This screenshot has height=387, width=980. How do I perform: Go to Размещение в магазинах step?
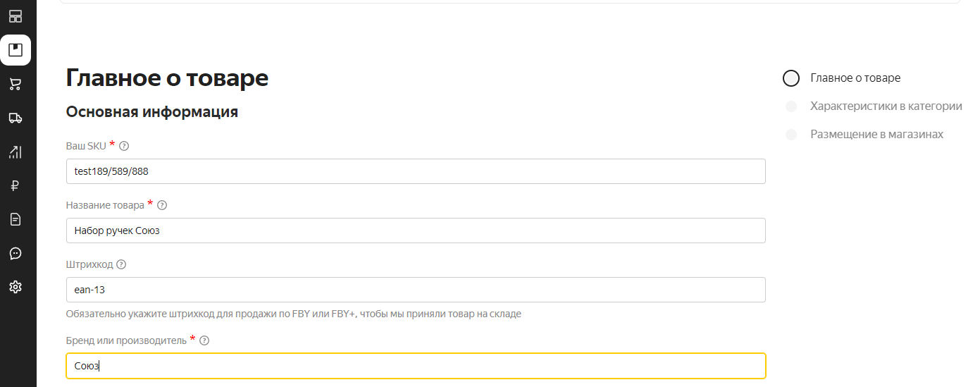[876, 135]
